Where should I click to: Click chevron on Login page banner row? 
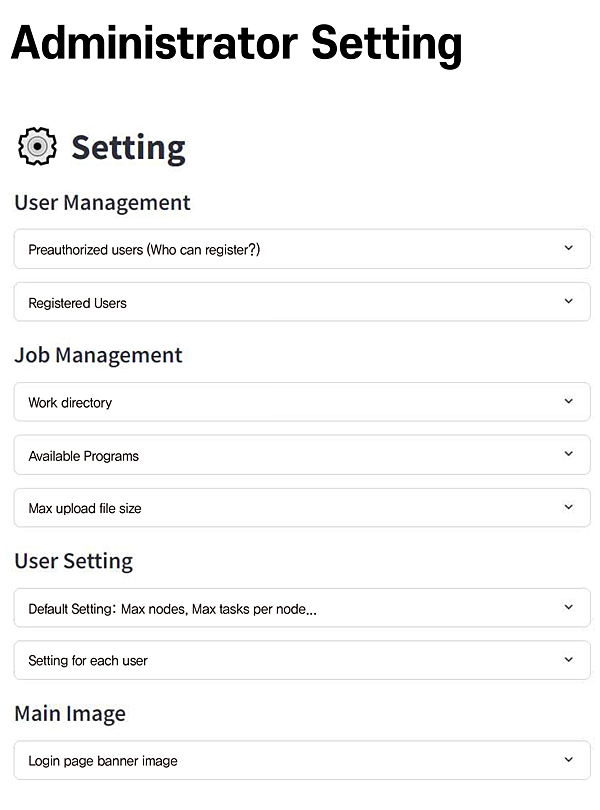point(568,759)
